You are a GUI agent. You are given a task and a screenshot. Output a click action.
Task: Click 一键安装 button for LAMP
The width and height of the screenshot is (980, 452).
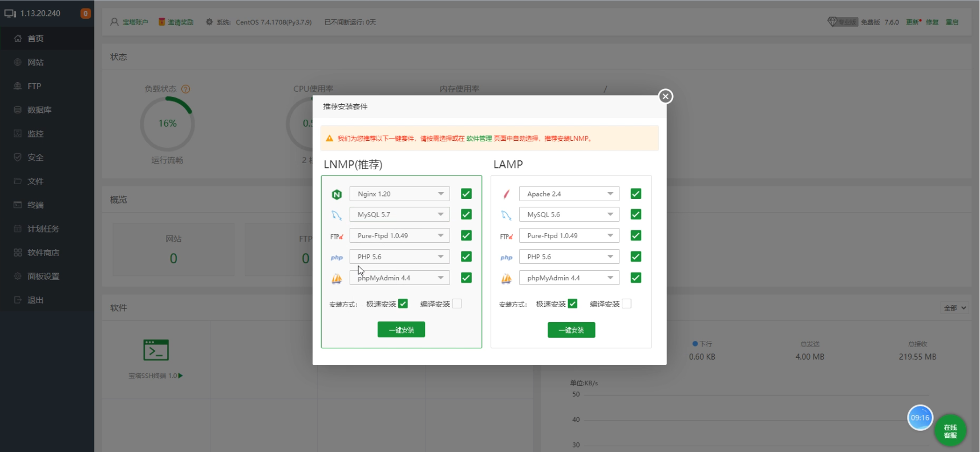[x=571, y=330]
